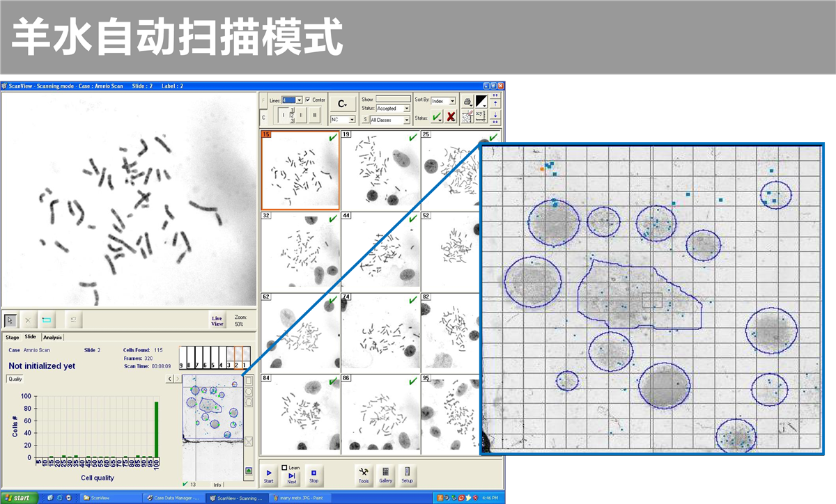Click the printer icon in toolbar
Screen dimensions: 836x504
click(467, 102)
